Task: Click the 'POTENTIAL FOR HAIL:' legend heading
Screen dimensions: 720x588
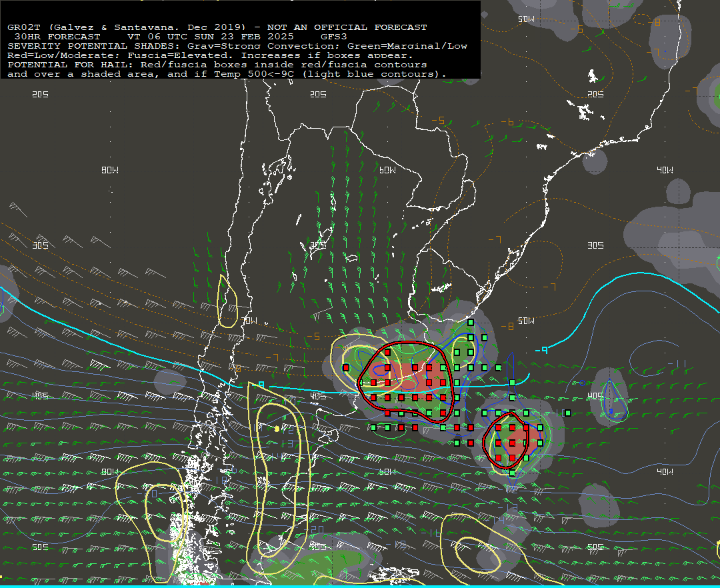Action: point(70,65)
